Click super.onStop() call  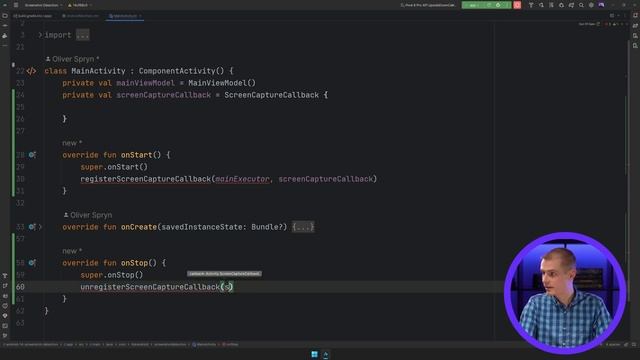112,275
